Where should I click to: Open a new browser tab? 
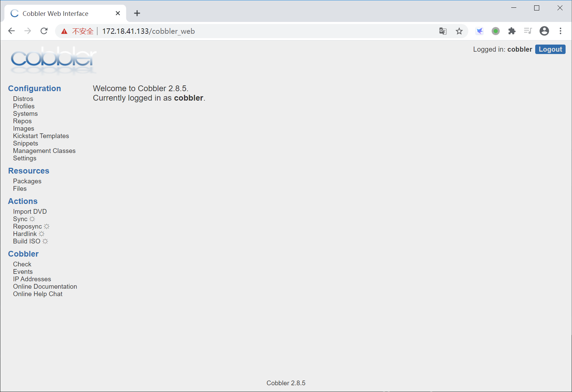(x=137, y=14)
